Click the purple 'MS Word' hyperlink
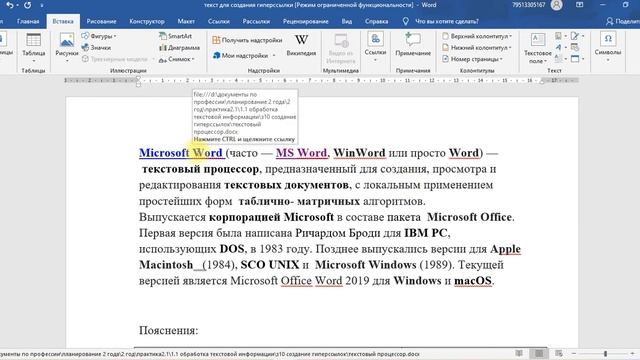The height and width of the screenshot is (360, 640). pos(302,153)
